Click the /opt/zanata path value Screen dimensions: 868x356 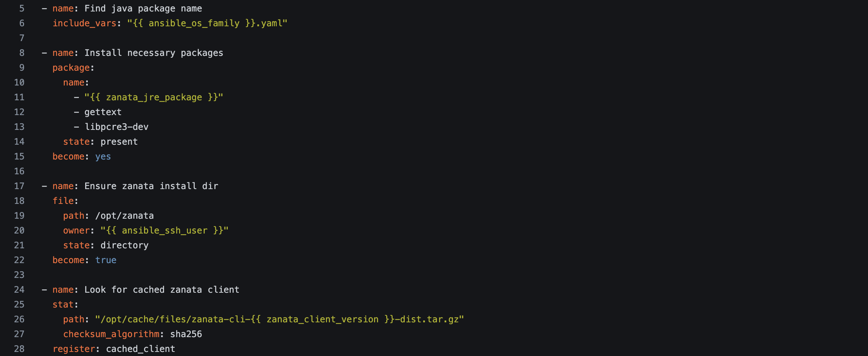coord(124,216)
